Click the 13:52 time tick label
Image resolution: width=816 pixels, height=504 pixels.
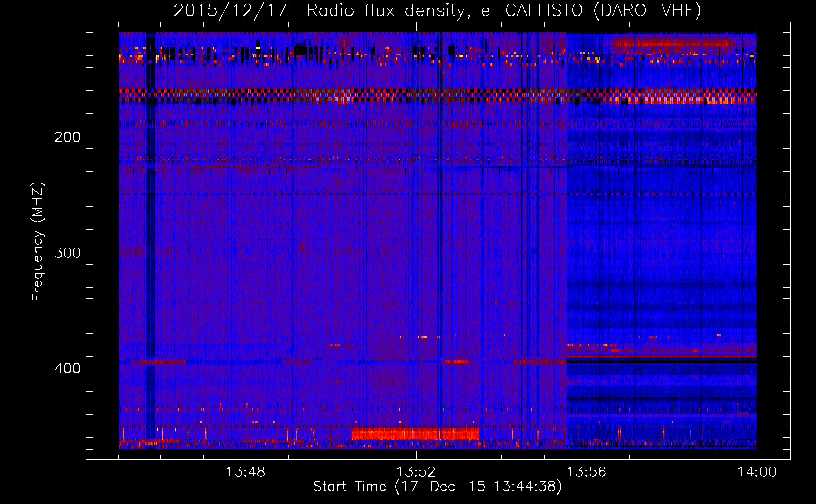coord(416,472)
